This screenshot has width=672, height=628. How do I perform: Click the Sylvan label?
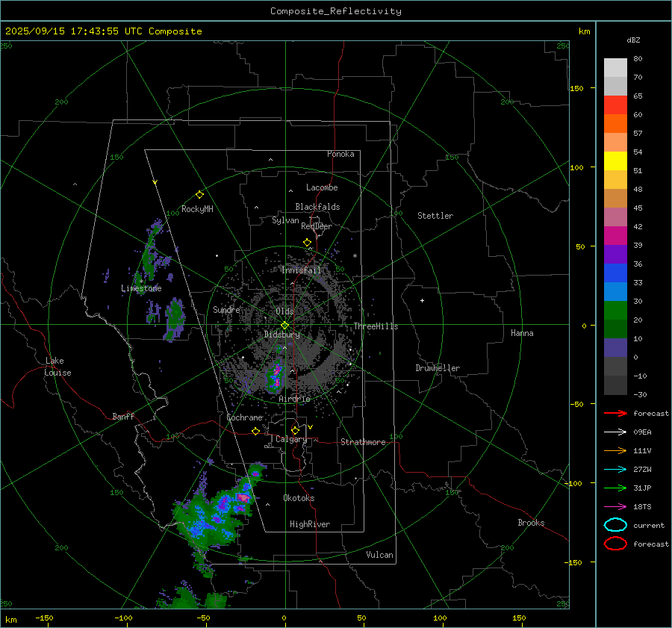tap(285, 220)
